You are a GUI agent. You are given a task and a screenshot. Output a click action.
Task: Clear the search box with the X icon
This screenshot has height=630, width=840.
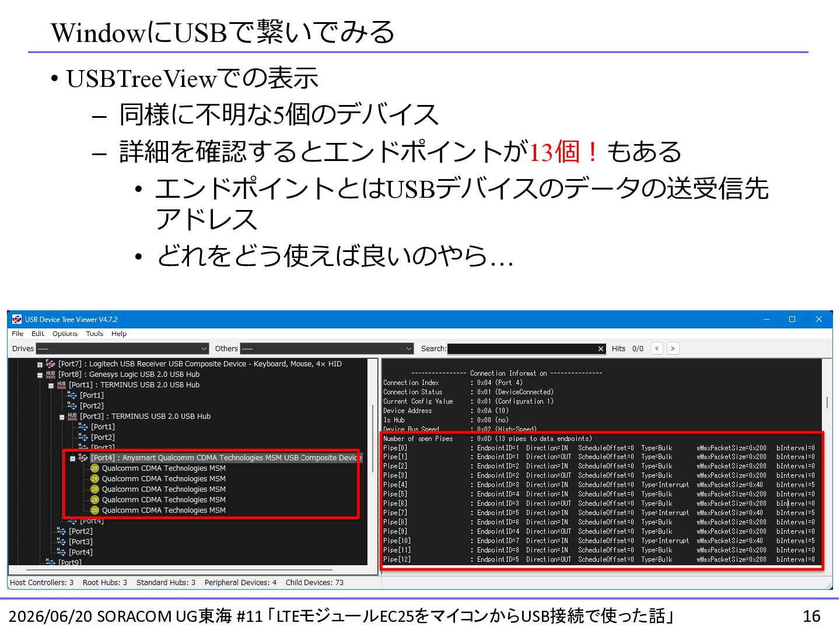pos(601,349)
